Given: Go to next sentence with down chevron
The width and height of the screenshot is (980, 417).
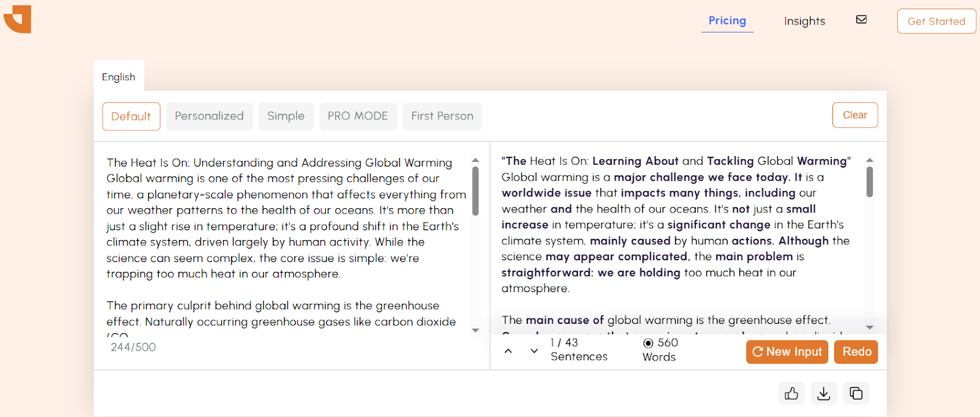Looking at the screenshot, I should pos(534,351).
